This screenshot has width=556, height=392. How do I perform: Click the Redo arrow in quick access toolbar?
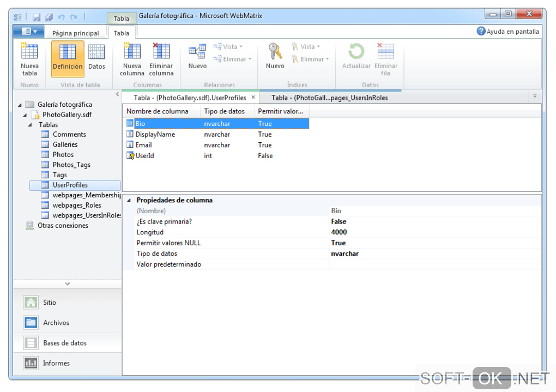pos(74,17)
